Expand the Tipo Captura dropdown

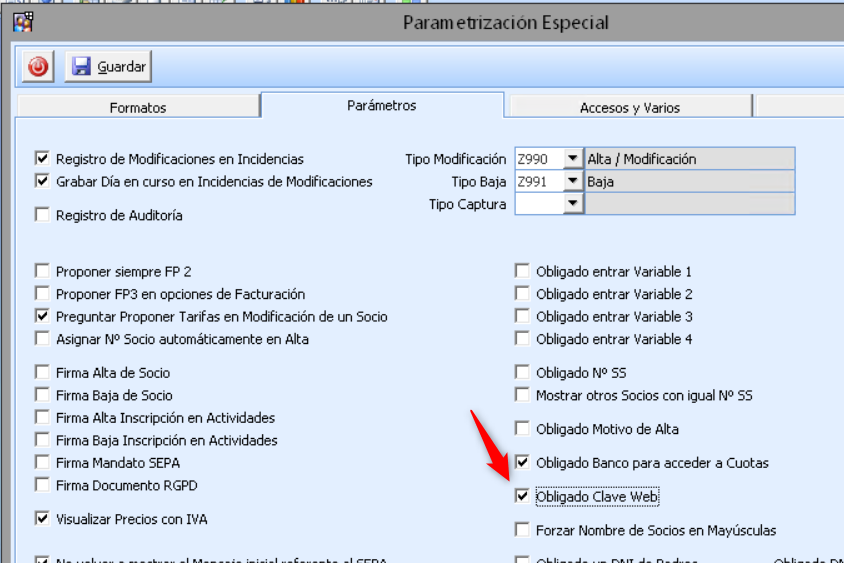pyautogui.click(x=572, y=204)
